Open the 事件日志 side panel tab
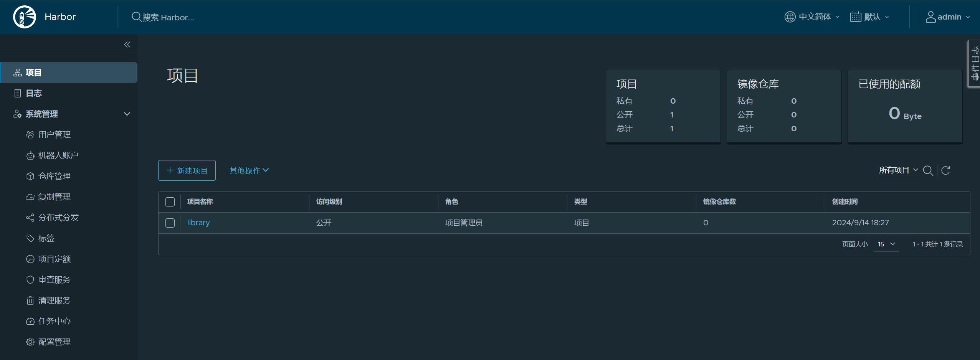 coord(975,63)
